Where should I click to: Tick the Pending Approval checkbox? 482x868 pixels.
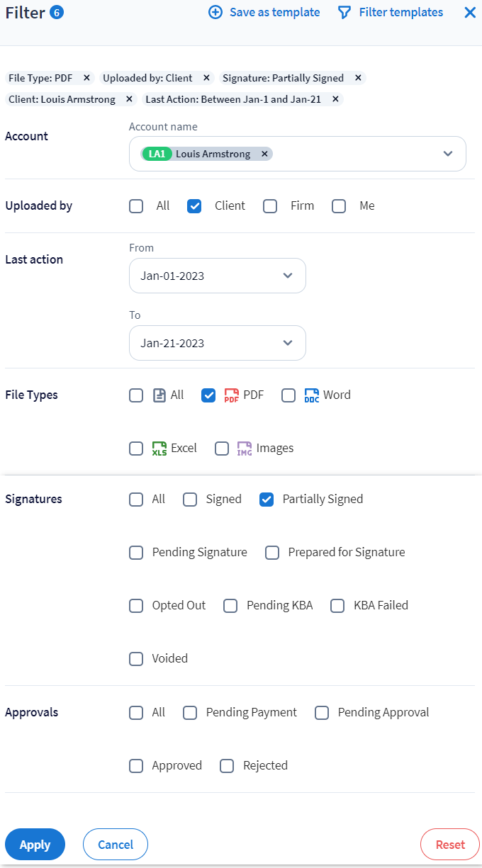pyautogui.click(x=322, y=713)
